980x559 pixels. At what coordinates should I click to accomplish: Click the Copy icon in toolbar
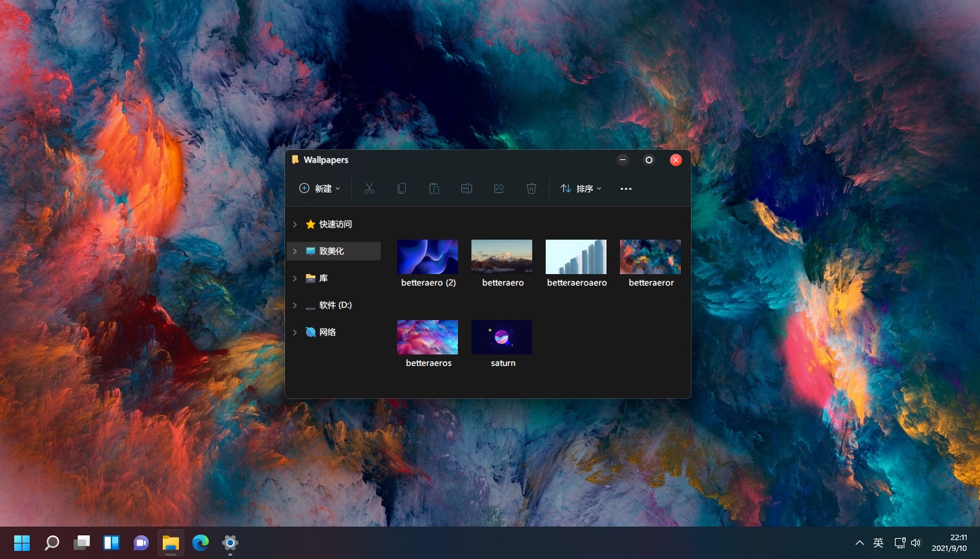tap(401, 188)
